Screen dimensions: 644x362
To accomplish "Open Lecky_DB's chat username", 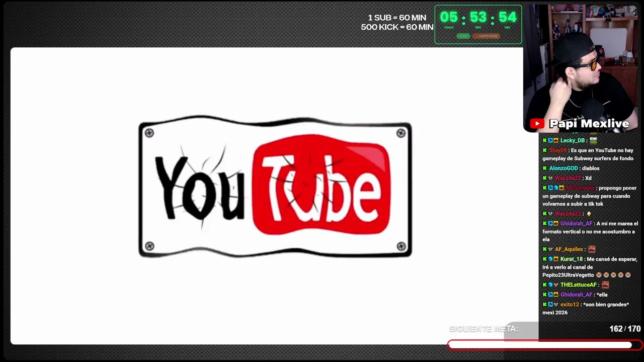I will pos(573,141).
